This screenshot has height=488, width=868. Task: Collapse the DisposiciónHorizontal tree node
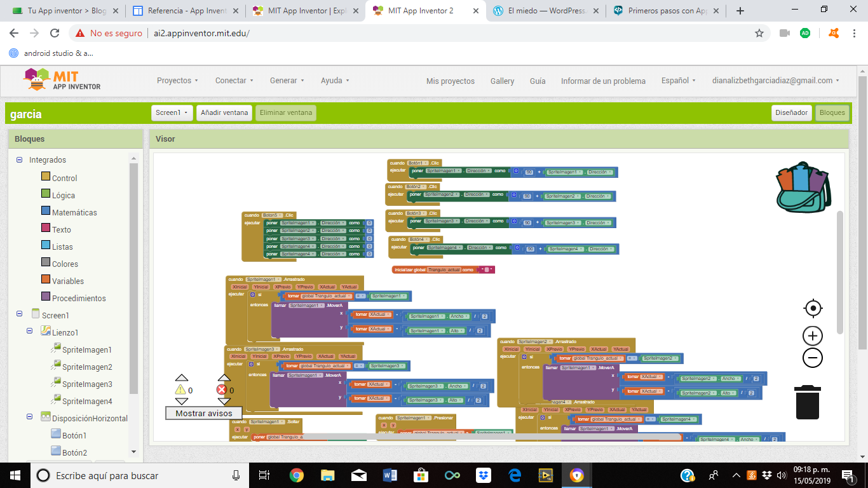pyautogui.click(x=30, y=417)
